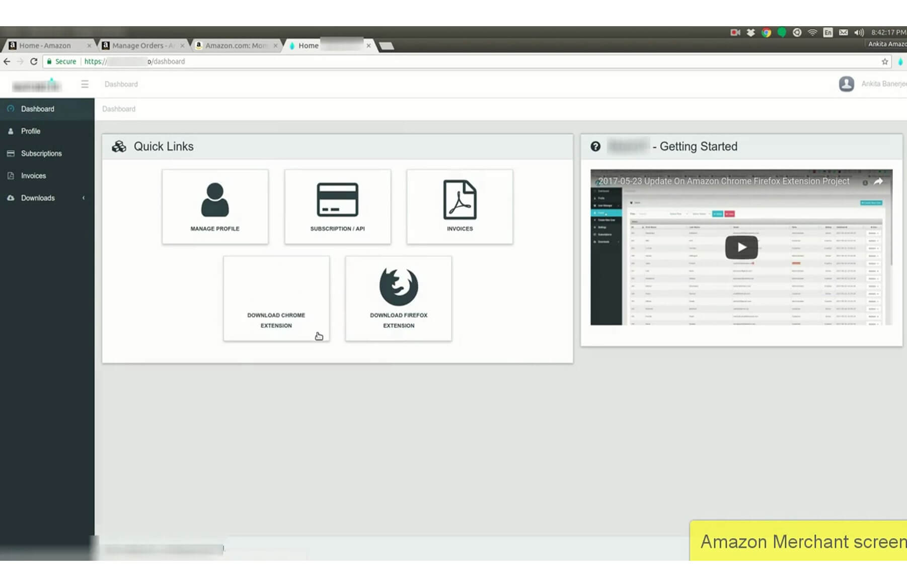This screenshot has height=588, width=907.
Task: Click the Dashboard breadcrumb link
Action: pos(119,109)
